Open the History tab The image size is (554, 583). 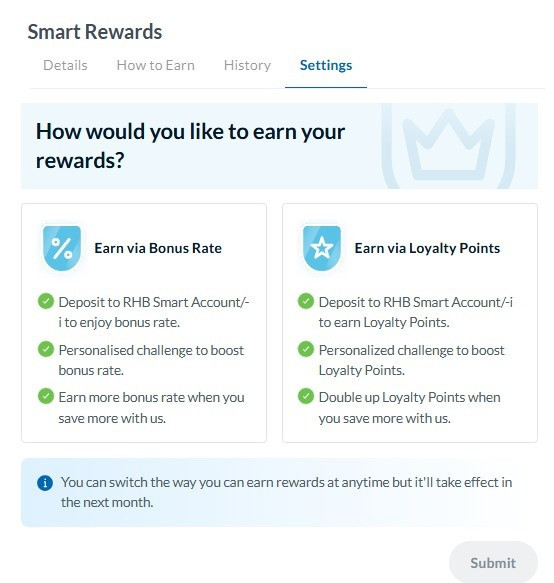tap(247, 65)
